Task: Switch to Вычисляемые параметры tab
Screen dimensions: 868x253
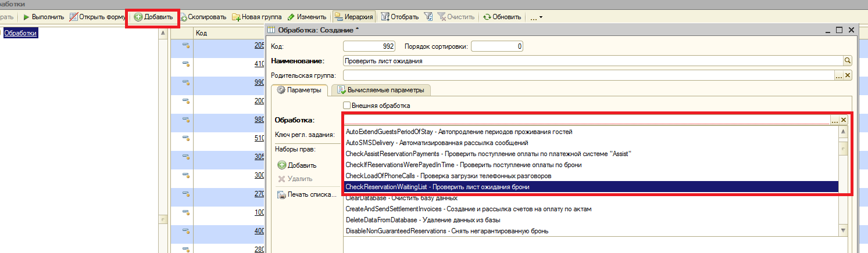Action: pyautogui.click(x=381, y=90)
